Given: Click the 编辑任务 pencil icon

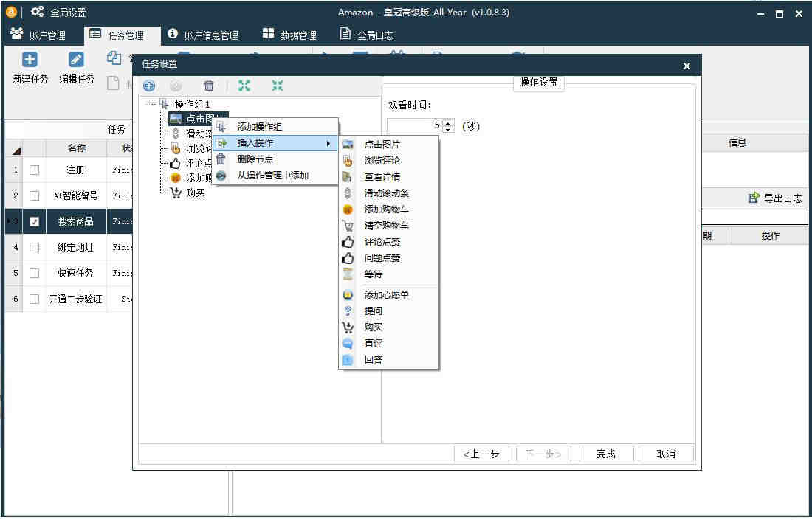Looking at the screenshot, I should [76, 60].
